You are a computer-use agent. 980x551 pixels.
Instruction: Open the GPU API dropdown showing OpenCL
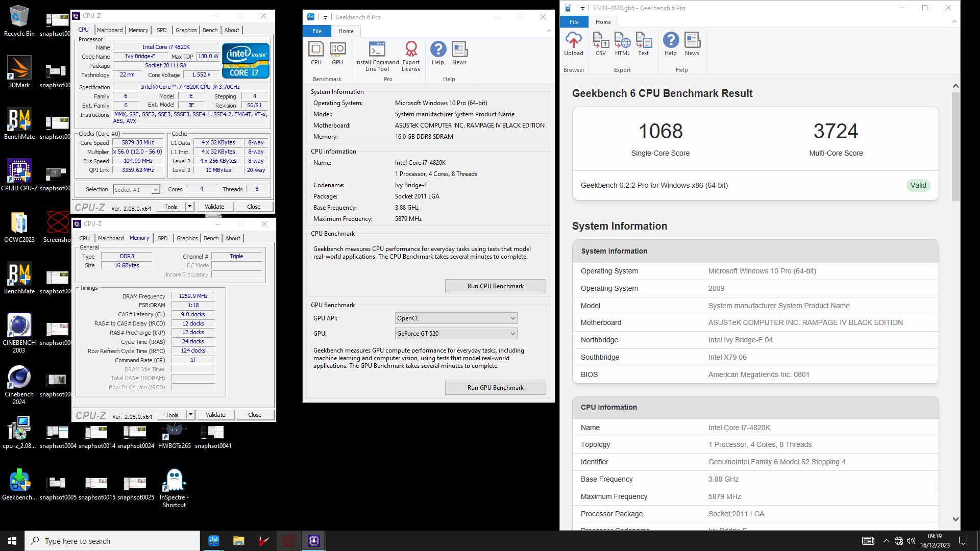456,318
